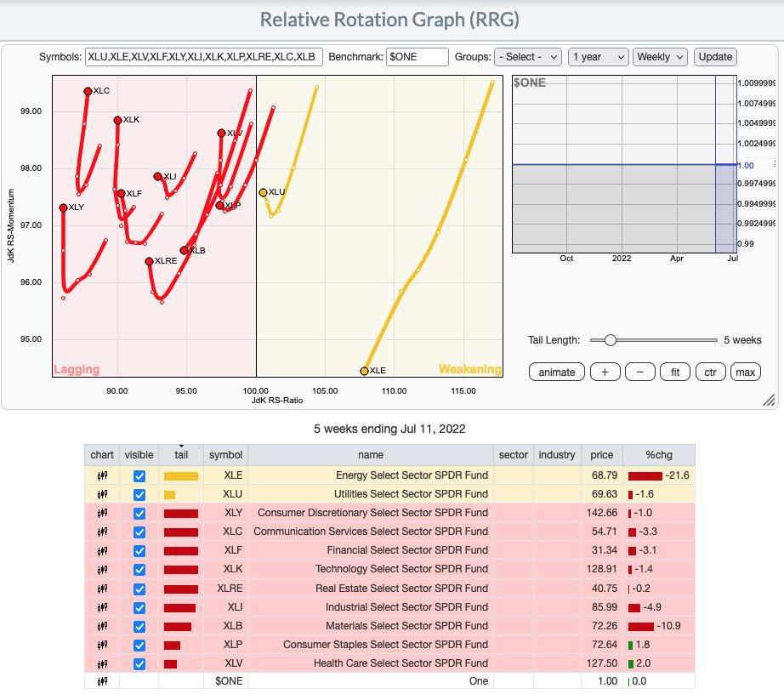Click Energy Select Sector SPDR Fund name

[412, 475]
